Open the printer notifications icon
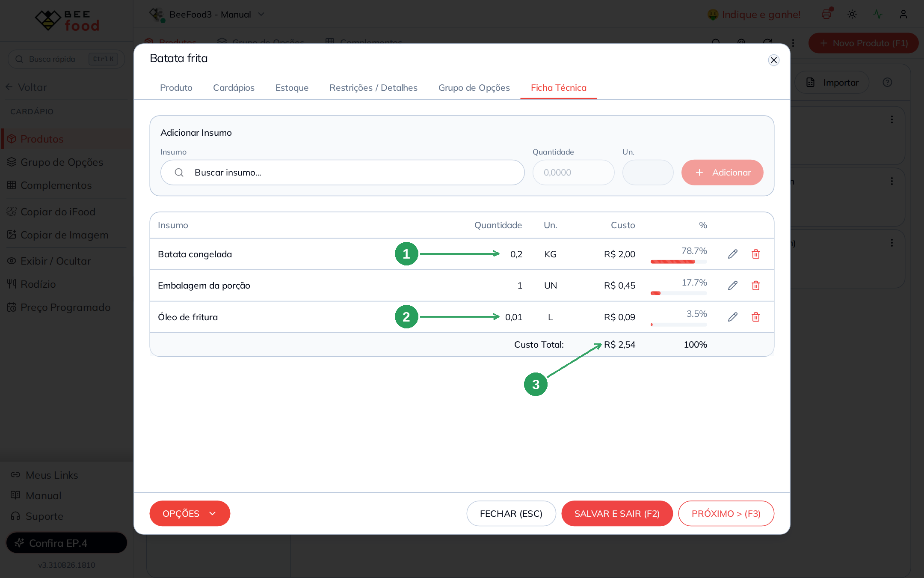This screenshot has height=578, width=924. 827,14
